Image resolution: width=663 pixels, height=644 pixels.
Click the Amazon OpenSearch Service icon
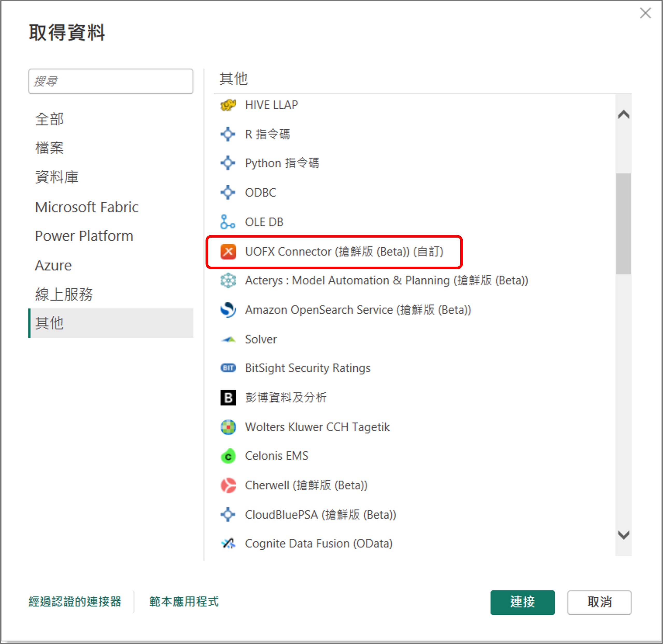[228, 310]
